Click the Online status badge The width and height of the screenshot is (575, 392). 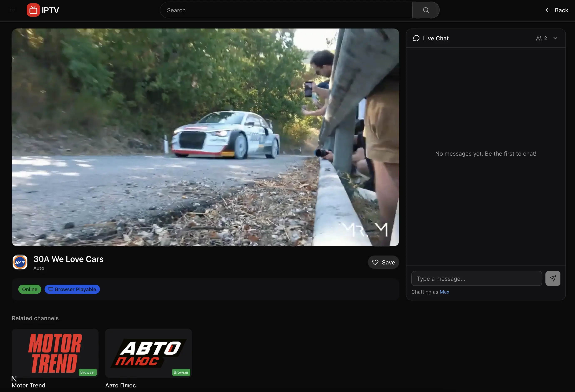[x=29, y=289]
